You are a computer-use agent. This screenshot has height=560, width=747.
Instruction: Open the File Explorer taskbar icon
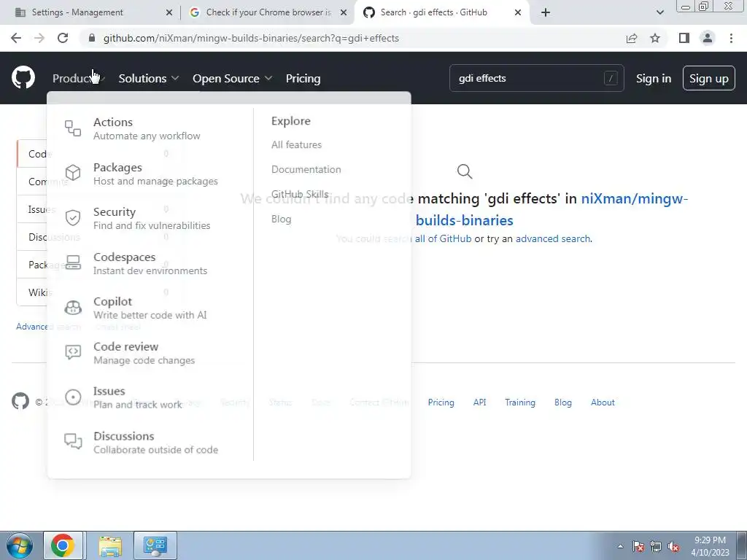[111, 545]
